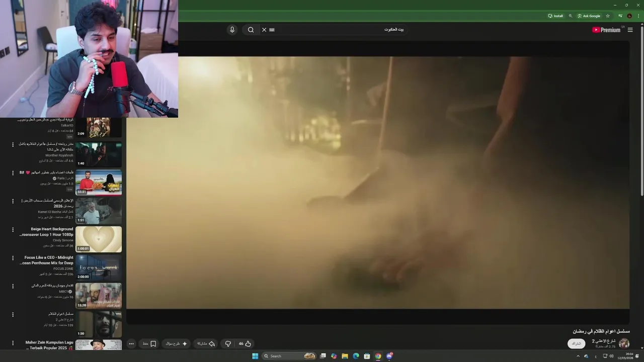Open the 2:09 duration video thumbnail
Viewport: 644px width, 362px height.
click(x=99, y=128)
